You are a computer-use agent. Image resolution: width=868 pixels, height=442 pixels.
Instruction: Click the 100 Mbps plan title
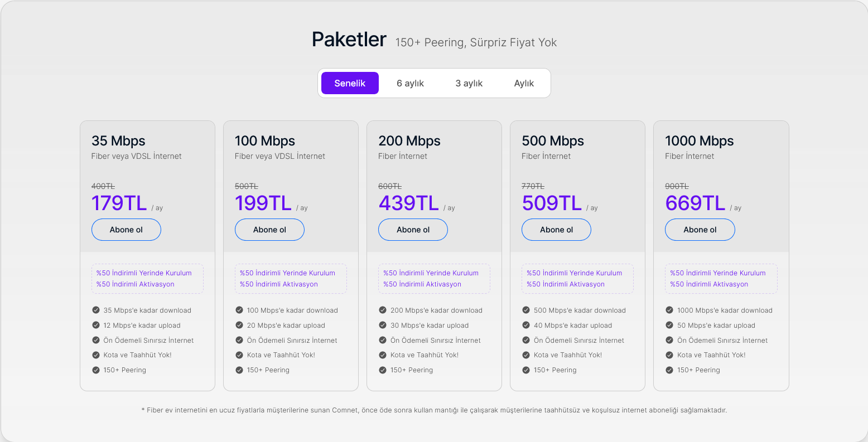pyautogui.click(x=265, y=141)
